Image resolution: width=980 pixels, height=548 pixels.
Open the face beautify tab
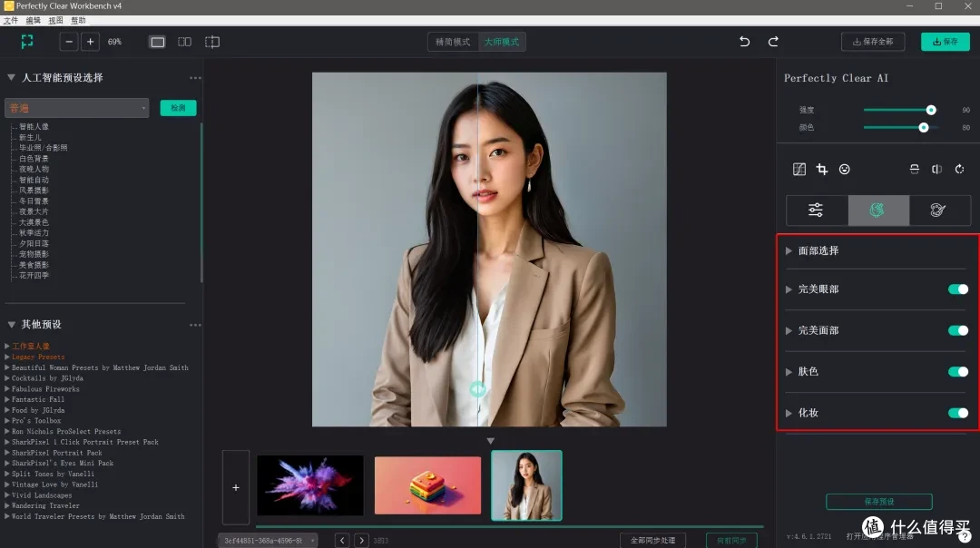click(877, 210)
